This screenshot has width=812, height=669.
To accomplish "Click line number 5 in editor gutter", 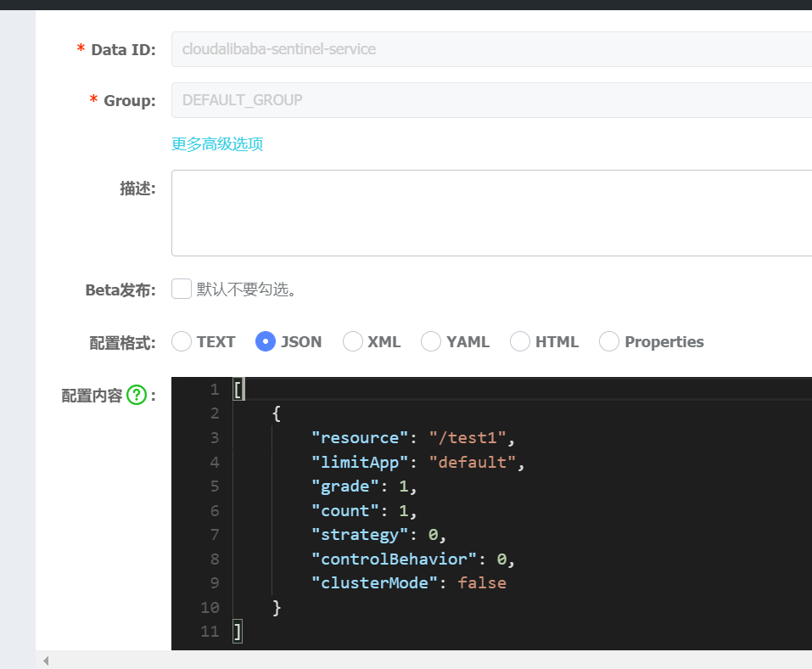I will coord(215,486).
